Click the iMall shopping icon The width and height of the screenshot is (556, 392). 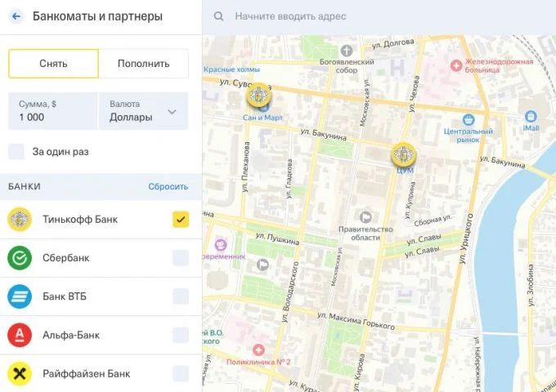coord(531,116)
